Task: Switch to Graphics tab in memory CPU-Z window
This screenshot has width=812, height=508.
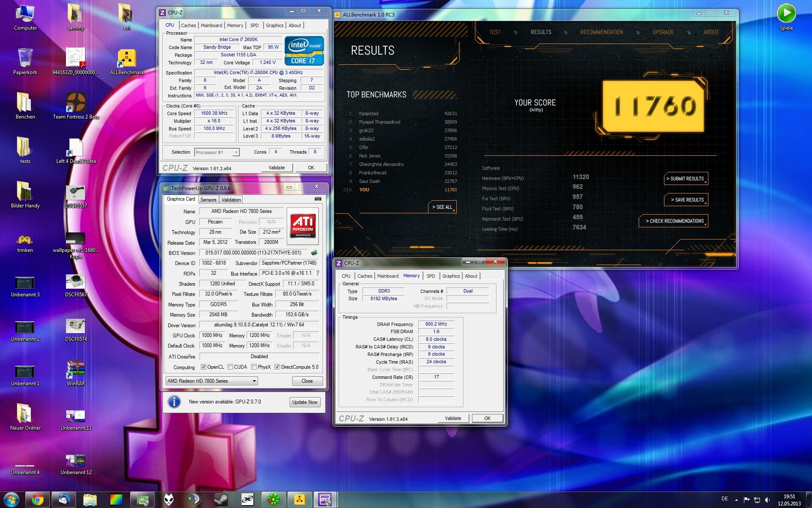Action: 451,276
